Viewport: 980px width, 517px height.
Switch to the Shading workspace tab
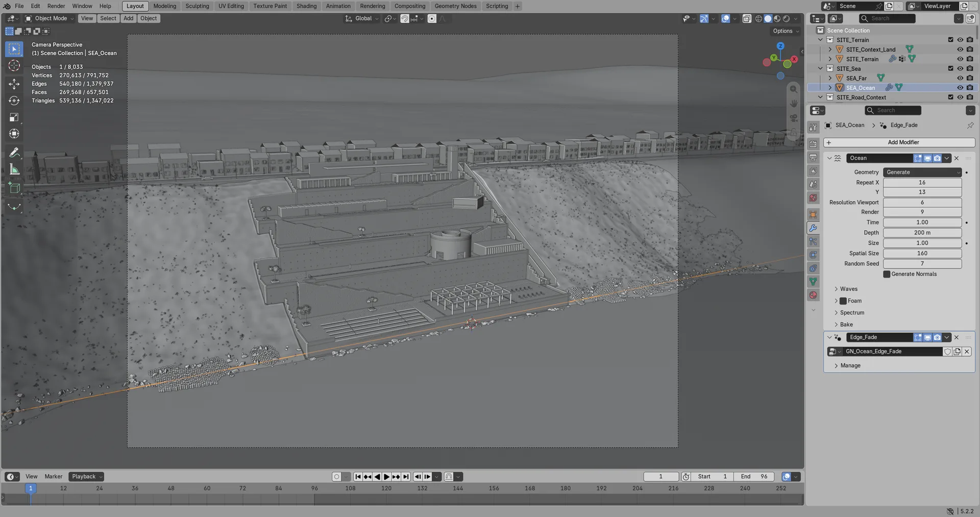tap(306, 6)
